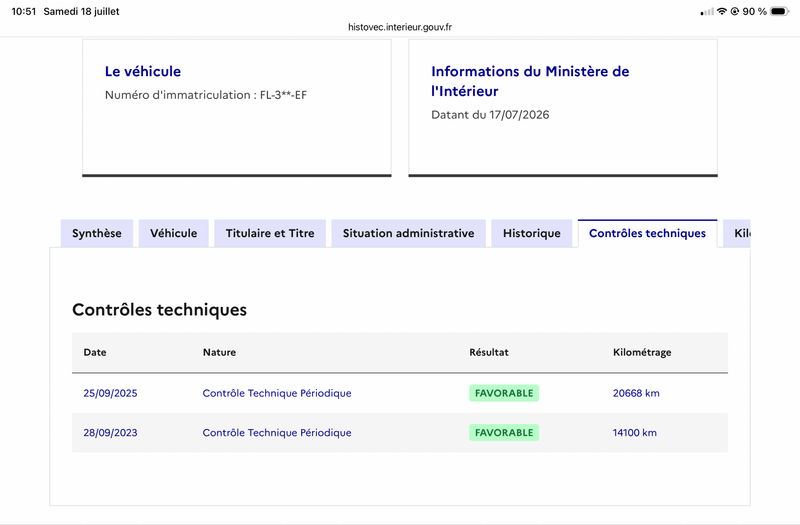
Task: Tap the 10:51 clock in status bar
Action: coord(23,11)
